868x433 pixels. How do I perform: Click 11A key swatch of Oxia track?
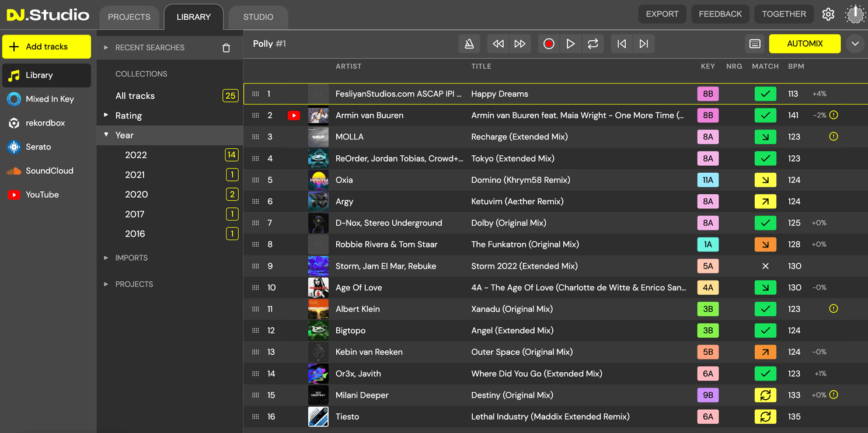pyautogui.click(x=708, y=180)
